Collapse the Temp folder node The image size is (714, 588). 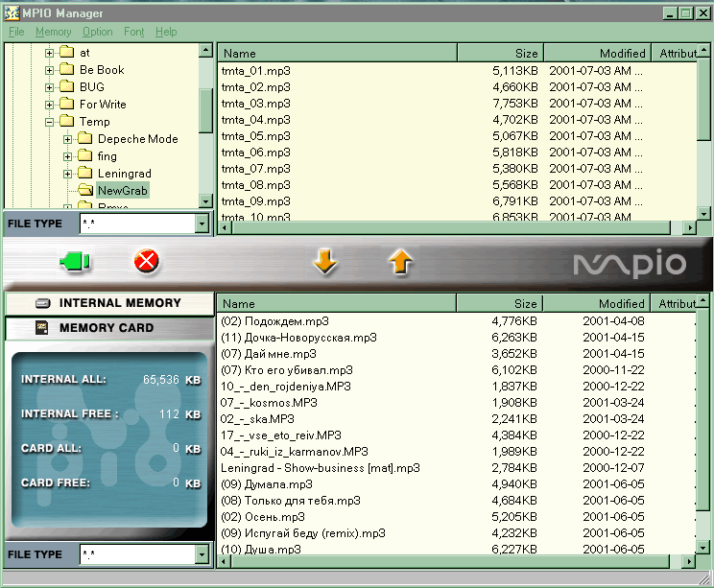[x=49, y=122]
